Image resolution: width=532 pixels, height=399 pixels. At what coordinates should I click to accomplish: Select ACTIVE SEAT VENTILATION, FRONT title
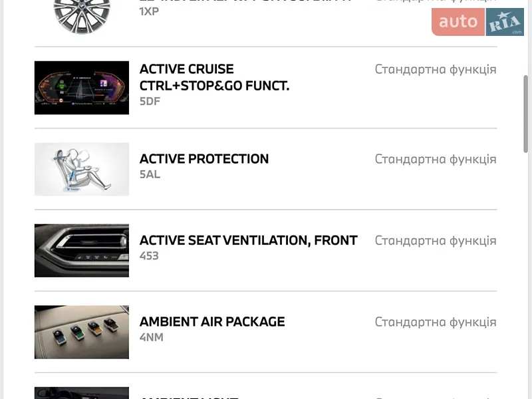point(248,240)
